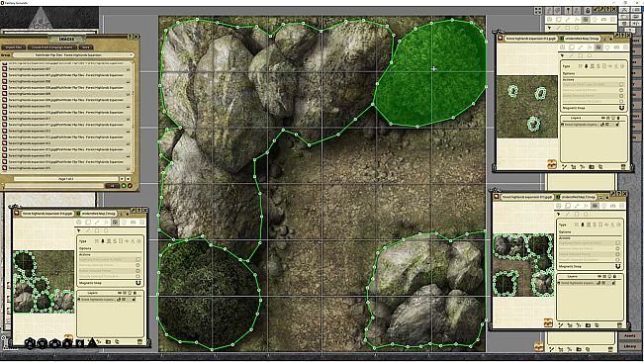The width and height of the screenshot is (644, 362).
Task: Select the goggles Mask tool in top-right window
Action: tap(616, 46)
